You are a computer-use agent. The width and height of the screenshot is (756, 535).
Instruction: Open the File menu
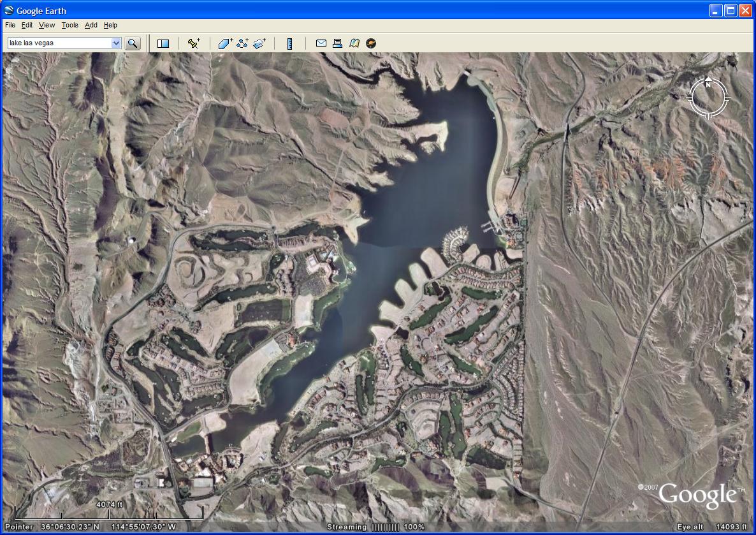click(10, 26)
